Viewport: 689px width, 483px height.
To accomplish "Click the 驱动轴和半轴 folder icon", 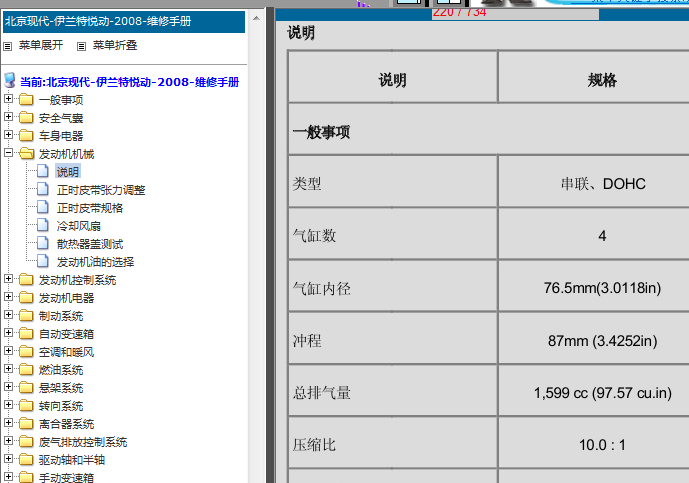I will pos(26,460).
